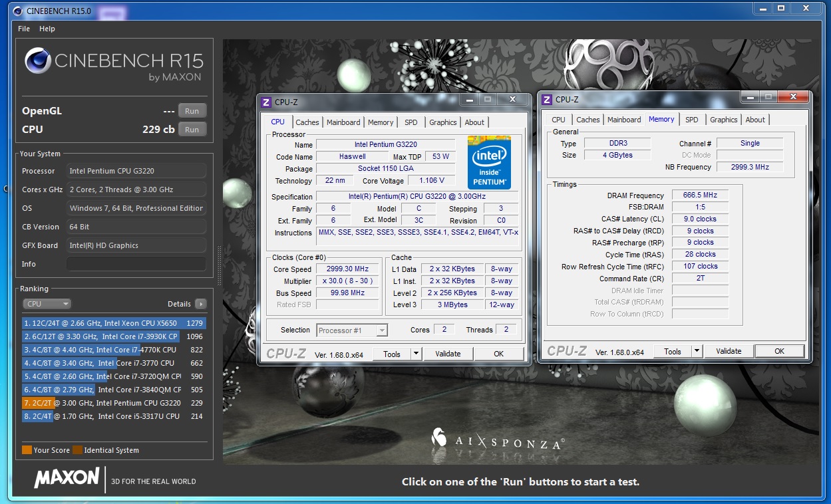Open Tools dropdown arrow in left CPU-Z window
Screen dimensions: 831x504
click(x=416, y=354)
